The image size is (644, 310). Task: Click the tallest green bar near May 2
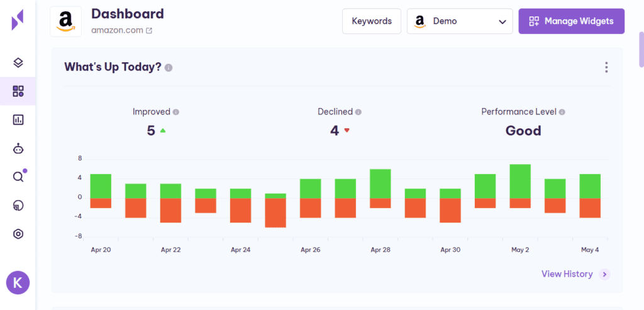(x=520, y=181)
